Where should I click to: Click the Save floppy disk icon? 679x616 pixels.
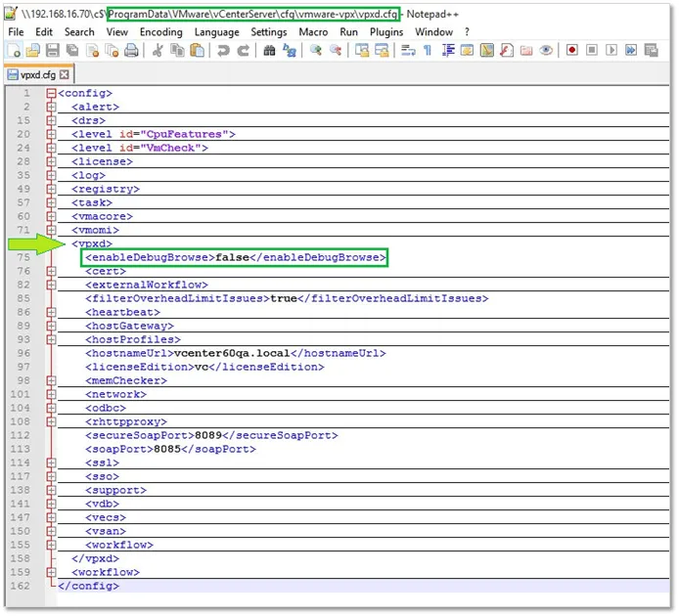pos(53,51)
